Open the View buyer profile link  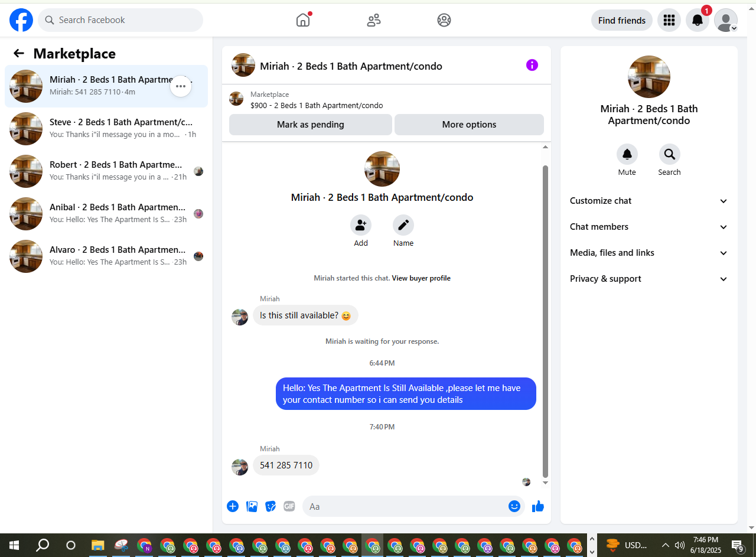[x=421, y=278]
